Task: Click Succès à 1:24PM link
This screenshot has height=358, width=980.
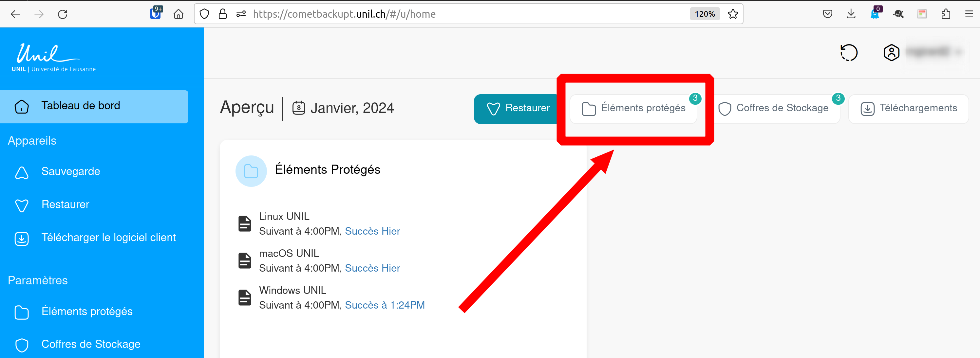Action: point(385,305)
